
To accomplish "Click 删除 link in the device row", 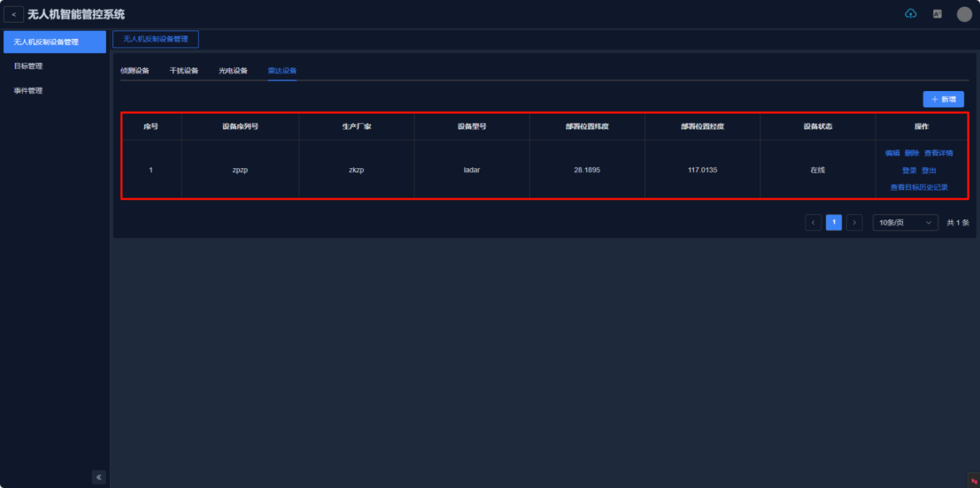I will pos(911,153).
